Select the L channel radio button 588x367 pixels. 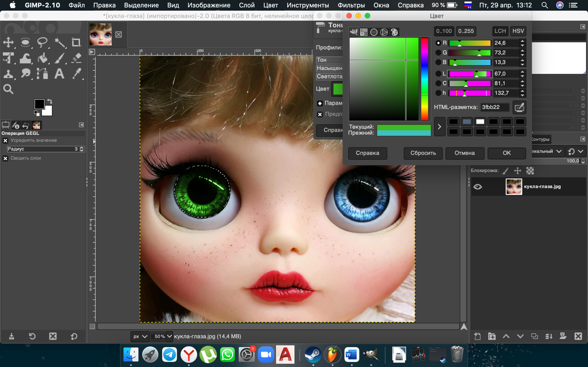click(438, 74)
